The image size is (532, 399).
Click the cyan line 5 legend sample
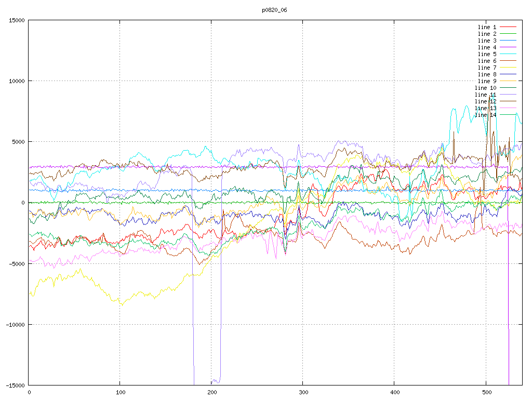point(508,54)
